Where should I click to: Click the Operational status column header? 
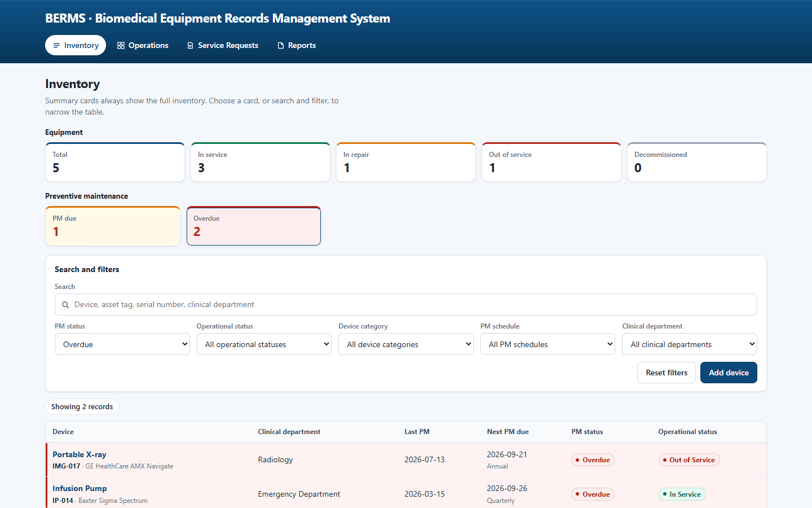click(x=687, y=432)
